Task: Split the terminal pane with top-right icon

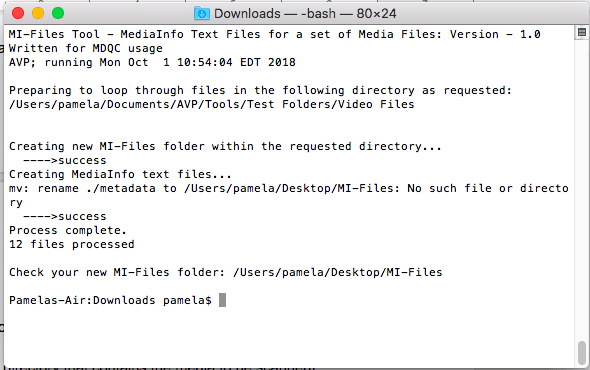Action: coord(582,32)
